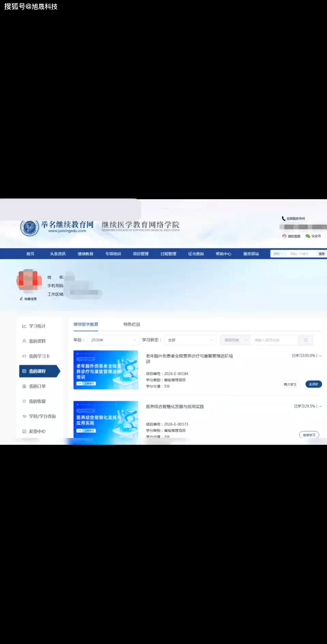Switch to the 特色栏目 tab
The image size is (327, 644).
click(x=131, y=324)
